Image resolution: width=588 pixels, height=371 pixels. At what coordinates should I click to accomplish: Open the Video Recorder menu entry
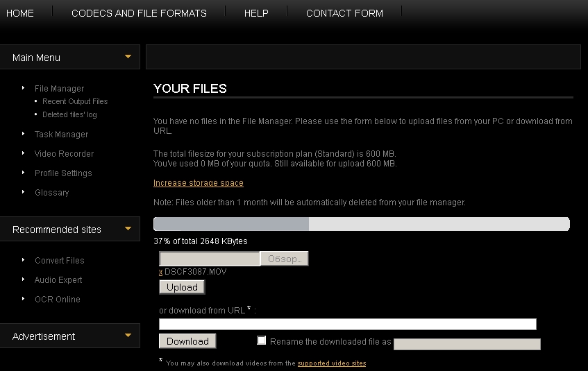pos(64,154)
